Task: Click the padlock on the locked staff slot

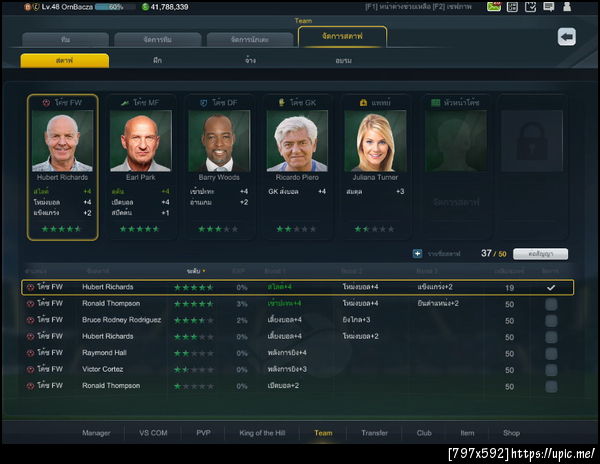Action: point(532,141)
